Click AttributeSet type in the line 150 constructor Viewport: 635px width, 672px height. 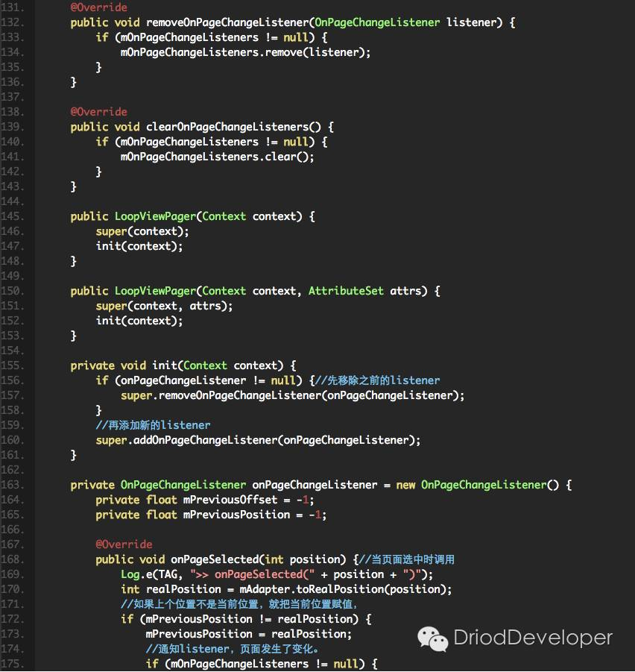[x=346, y=291]
